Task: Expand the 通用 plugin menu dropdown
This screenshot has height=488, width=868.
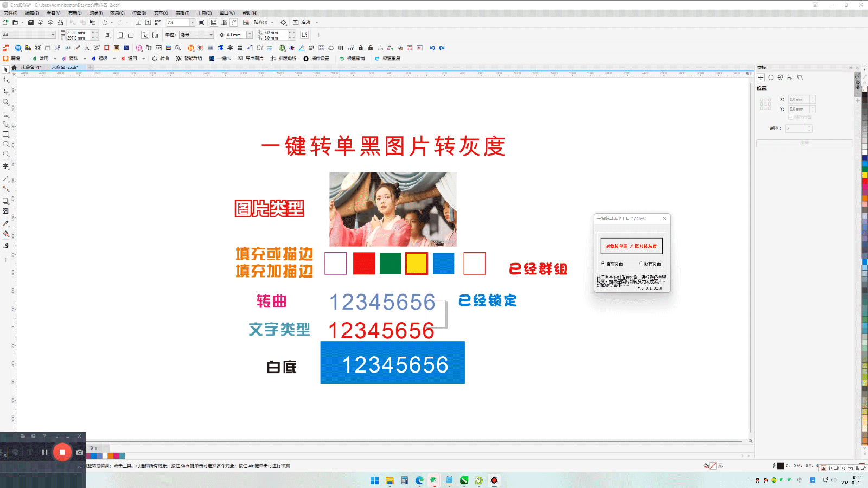Action: [143, 58]
